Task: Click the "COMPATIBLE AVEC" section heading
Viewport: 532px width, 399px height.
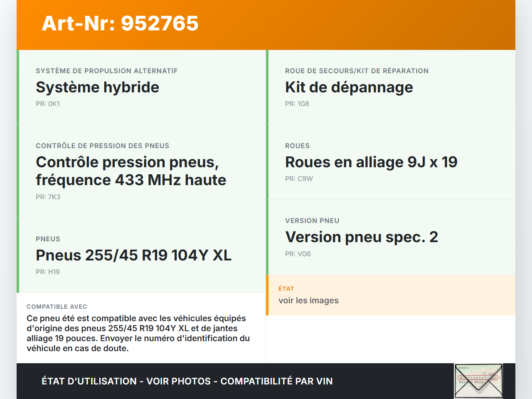Action: [x=57, y=306]
